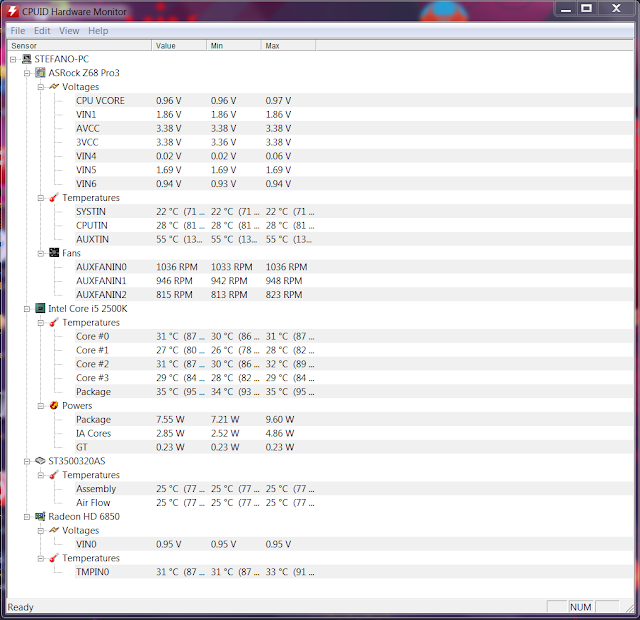Select the Core #0 temperature row

[x=354, y=337]
